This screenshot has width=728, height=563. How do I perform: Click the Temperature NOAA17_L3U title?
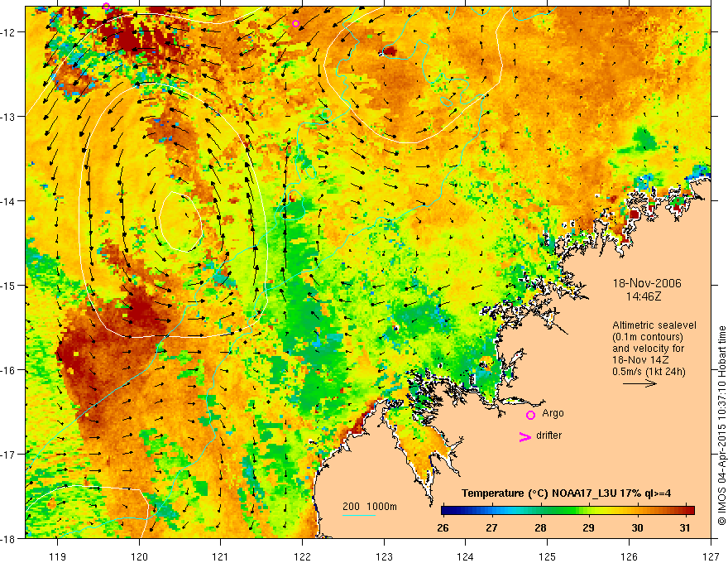[566, 493]
